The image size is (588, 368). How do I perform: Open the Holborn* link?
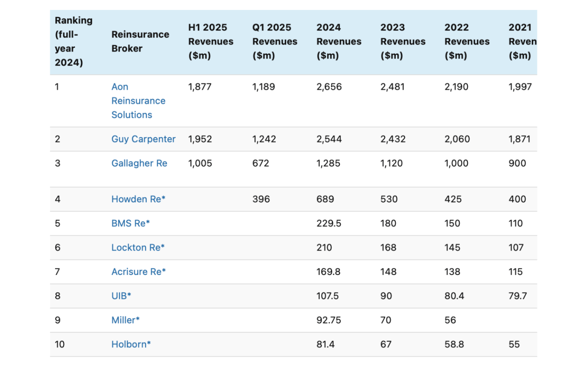coord(130,344)
